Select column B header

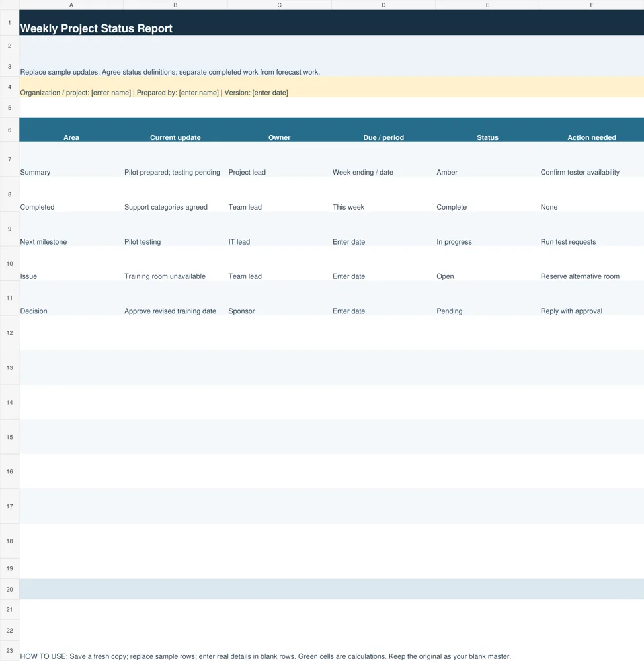click(x=175, y=5)
